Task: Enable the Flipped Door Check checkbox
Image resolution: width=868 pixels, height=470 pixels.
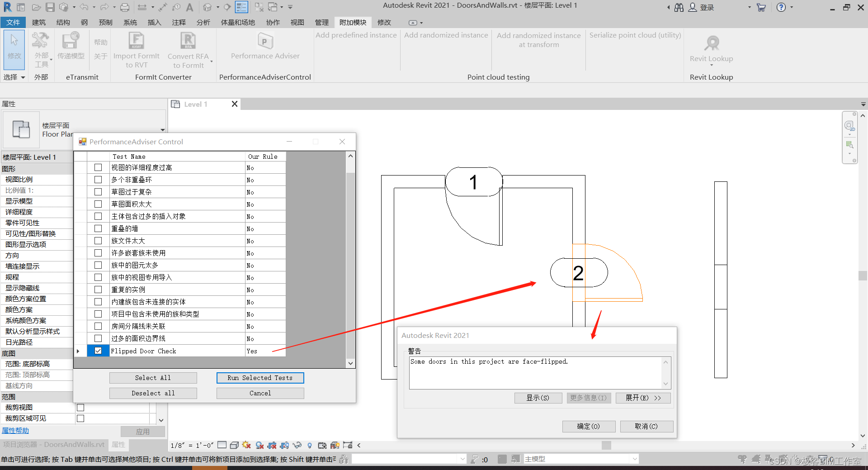Action: 98,351
